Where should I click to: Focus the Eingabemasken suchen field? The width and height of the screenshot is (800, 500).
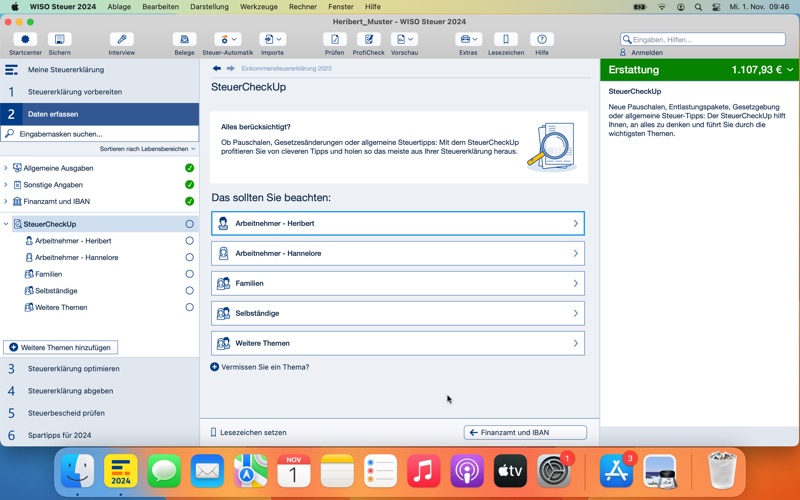[99, 134]
